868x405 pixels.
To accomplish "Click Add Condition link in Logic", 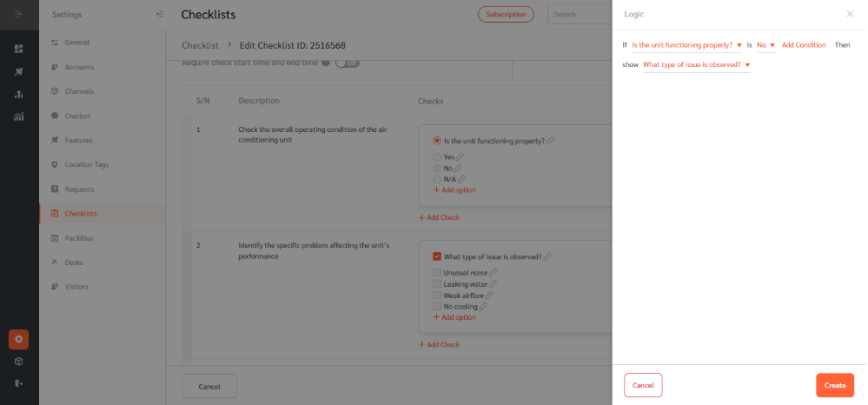I will pos(804,45).
